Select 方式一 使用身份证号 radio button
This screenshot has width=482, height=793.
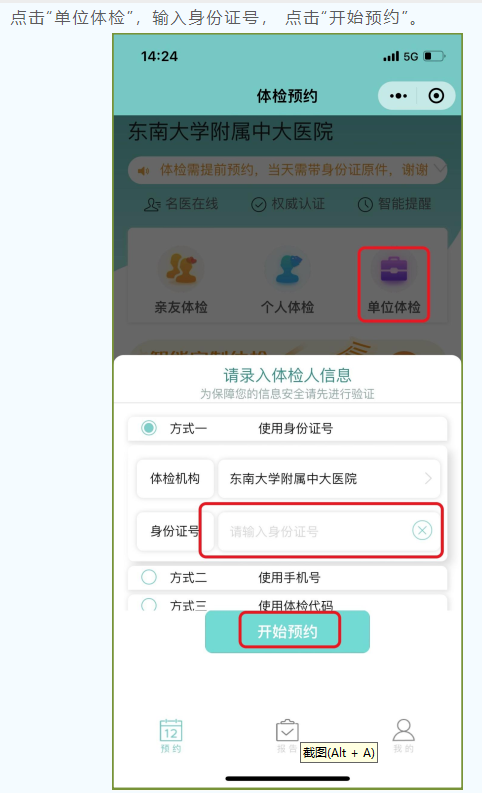[x=149, y=428]
